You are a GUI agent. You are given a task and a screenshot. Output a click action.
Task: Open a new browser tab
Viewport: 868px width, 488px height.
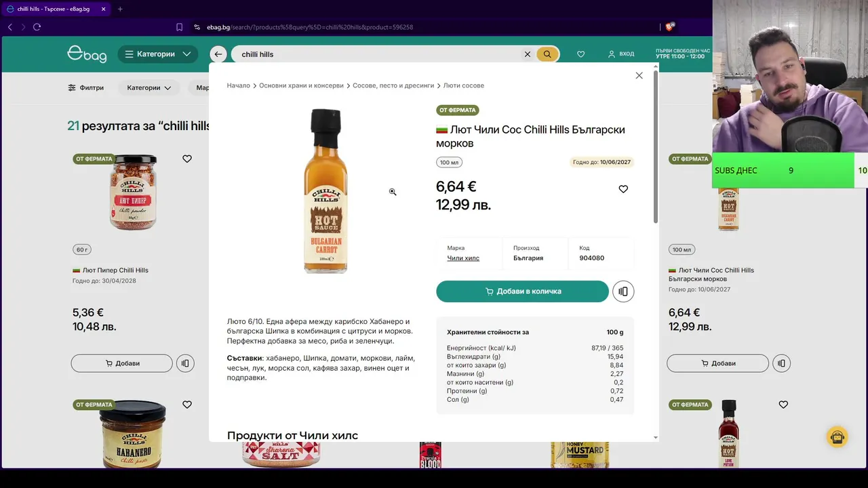click(x=120, y=9)
